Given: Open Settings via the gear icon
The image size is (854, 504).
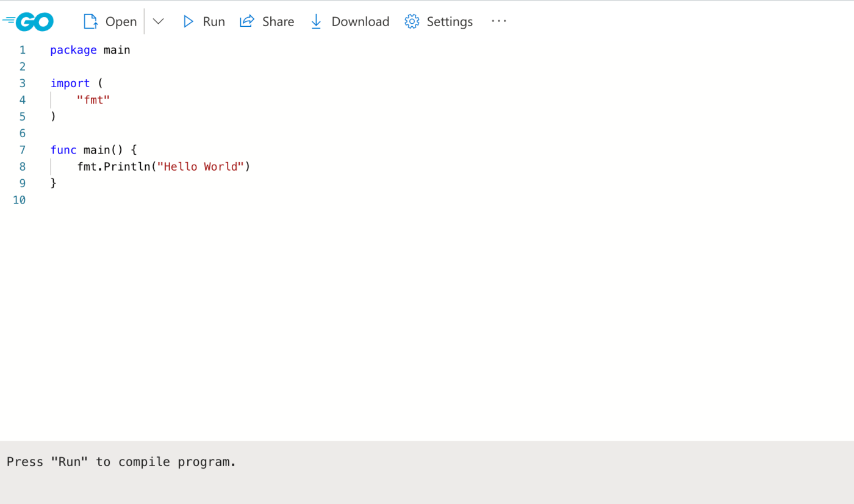Looking at the screenshot, I should (412, 21).
